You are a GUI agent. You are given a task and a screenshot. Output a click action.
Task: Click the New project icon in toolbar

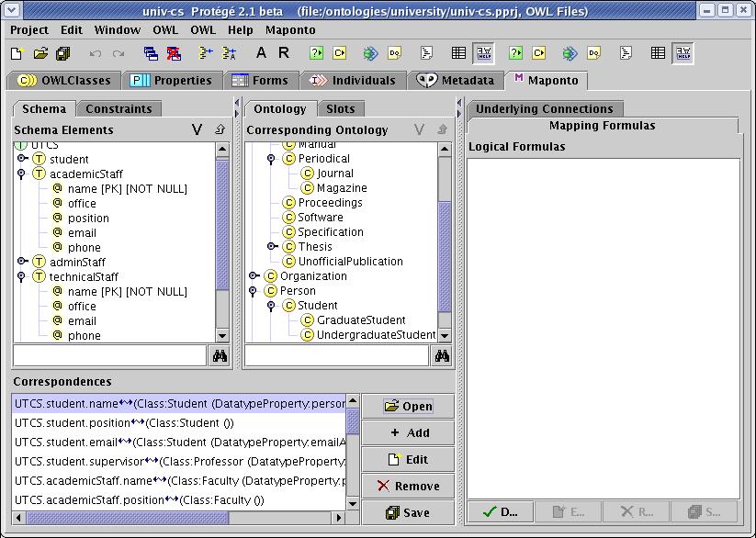click(x=17, y=53)
